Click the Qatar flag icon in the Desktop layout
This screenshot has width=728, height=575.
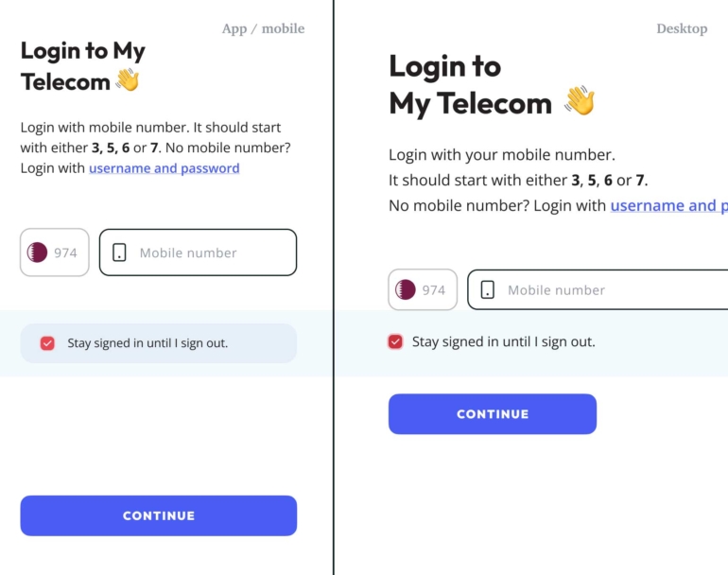coord(406,289)
